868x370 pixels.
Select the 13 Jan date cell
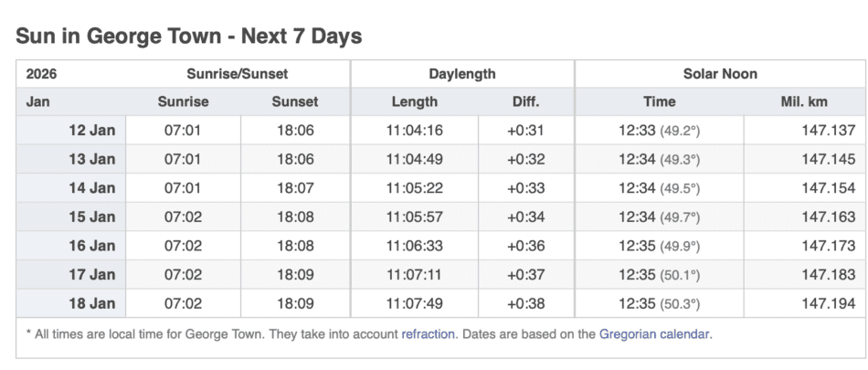91,160
